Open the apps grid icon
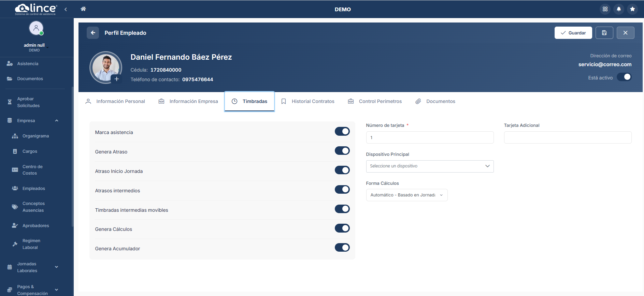The image size is (644, 296). tap(605, 9)
